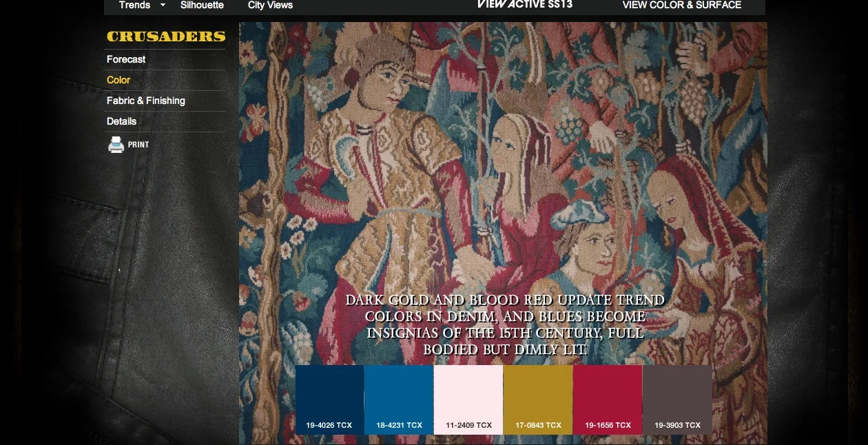Screen dimensions: 868x445
Task: Select the pale pink swatch 11-2409 TCX
Action: pos(468,400)
